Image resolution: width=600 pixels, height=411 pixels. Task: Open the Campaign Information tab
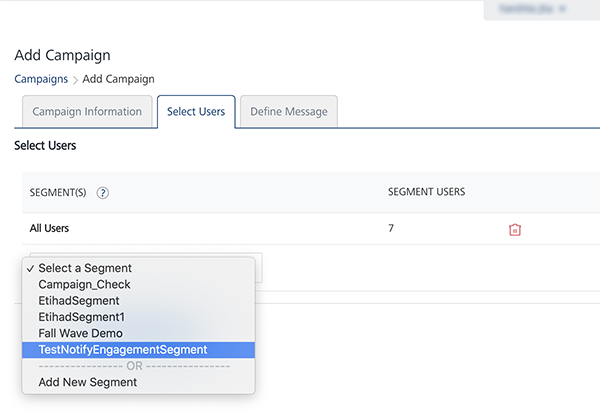point(87,112)
